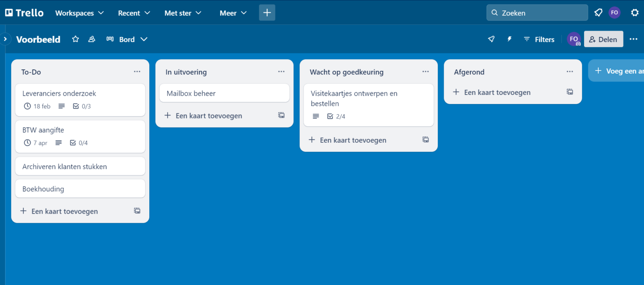Star the Voorbeeld board
The width and height of the screenshot is (644, 285).
(75, 39)
